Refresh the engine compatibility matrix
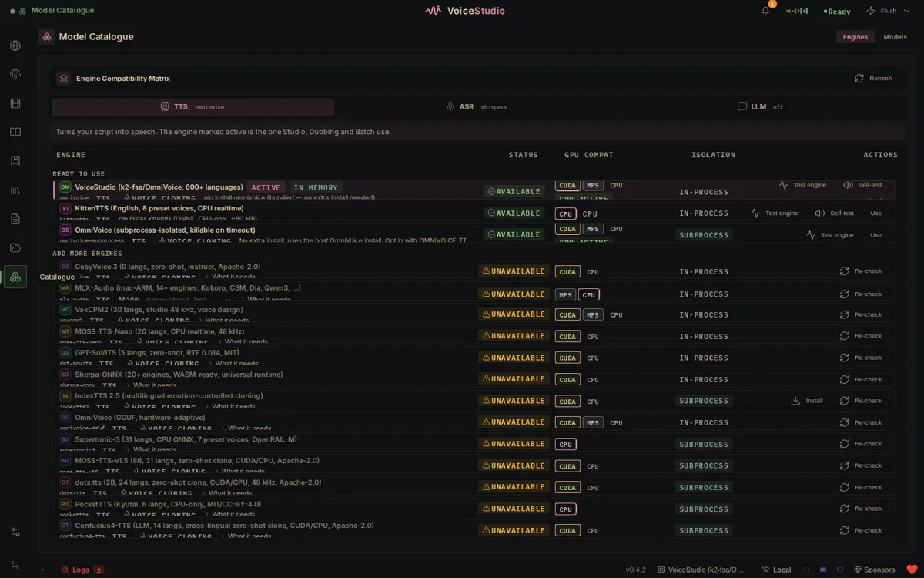Viewport: 924px width, 578px height. point(873,79)
